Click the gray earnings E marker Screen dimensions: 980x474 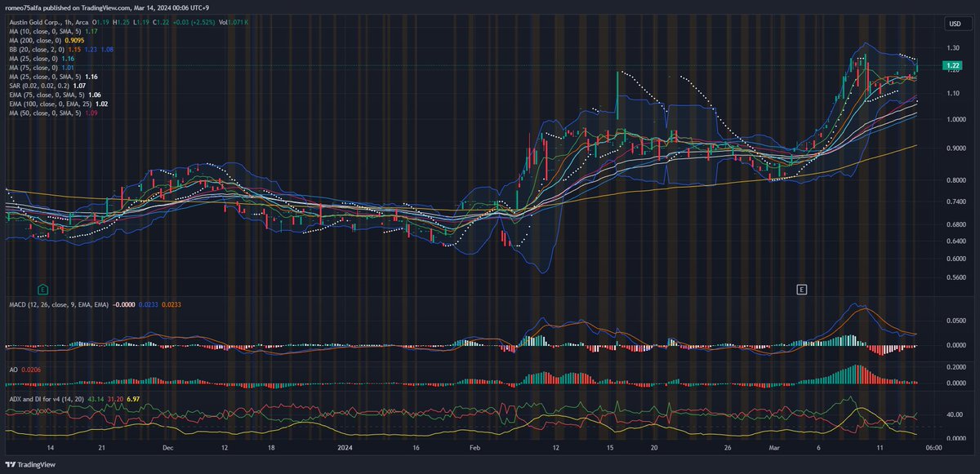pyautogui.click(x=802, y=289)
